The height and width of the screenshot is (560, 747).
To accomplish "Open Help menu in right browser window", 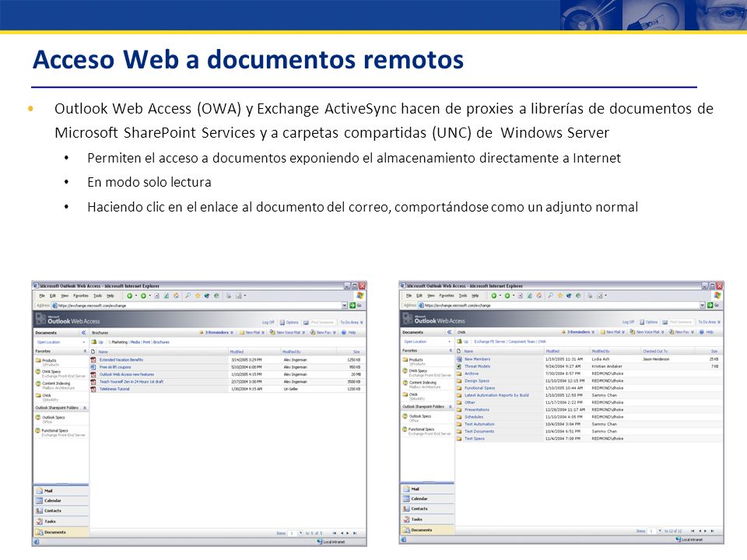I will pos(475,296).
